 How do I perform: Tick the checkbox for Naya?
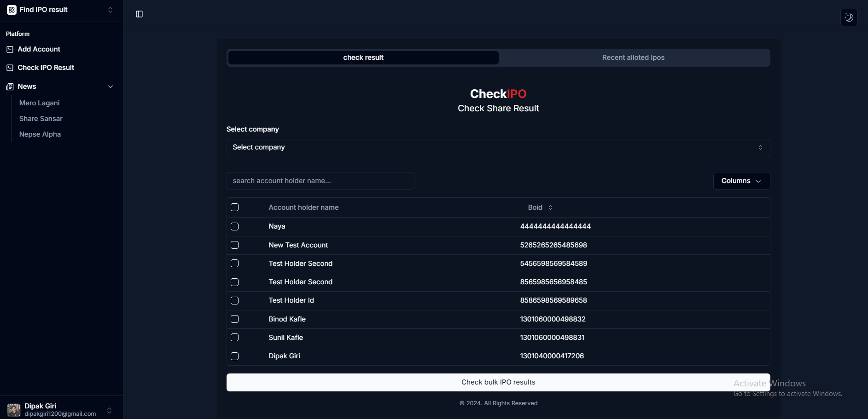pos(234,226)
